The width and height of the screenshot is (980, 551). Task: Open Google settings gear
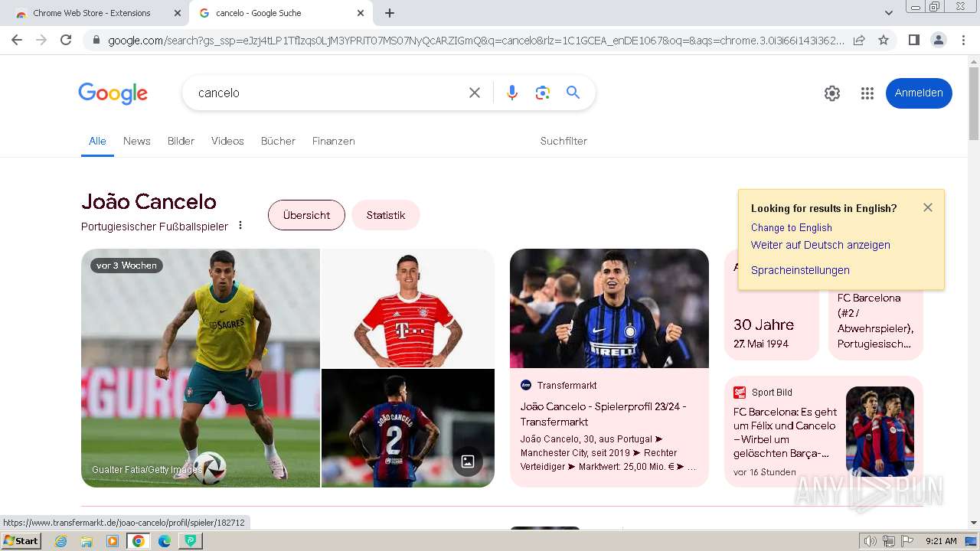tap(832, 93)
